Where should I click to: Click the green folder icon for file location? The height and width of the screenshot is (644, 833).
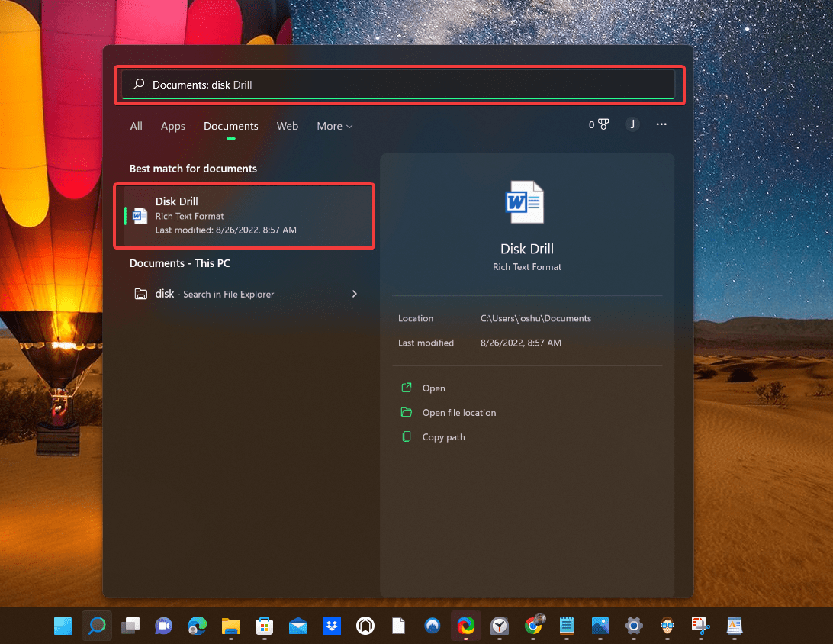(407, 412)
